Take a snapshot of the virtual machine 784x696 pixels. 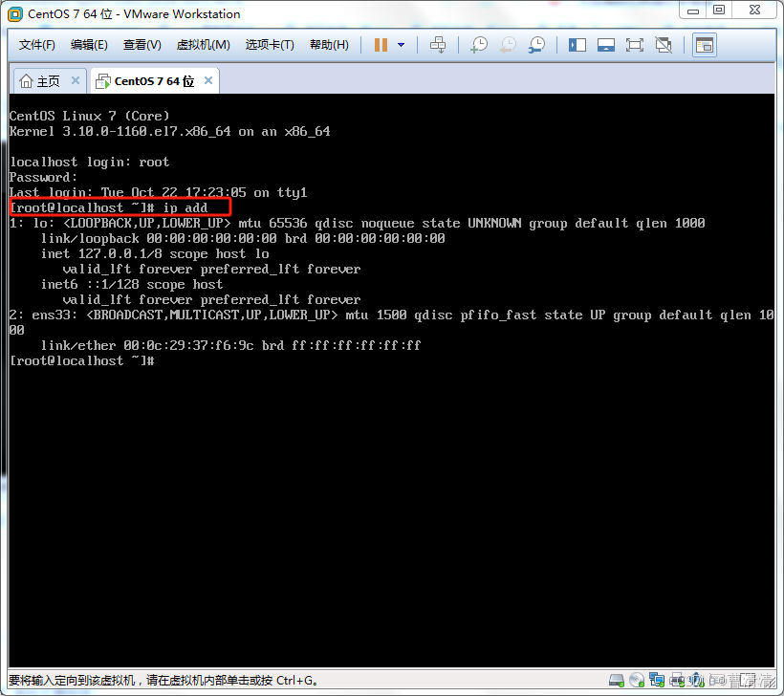[478, 44]
